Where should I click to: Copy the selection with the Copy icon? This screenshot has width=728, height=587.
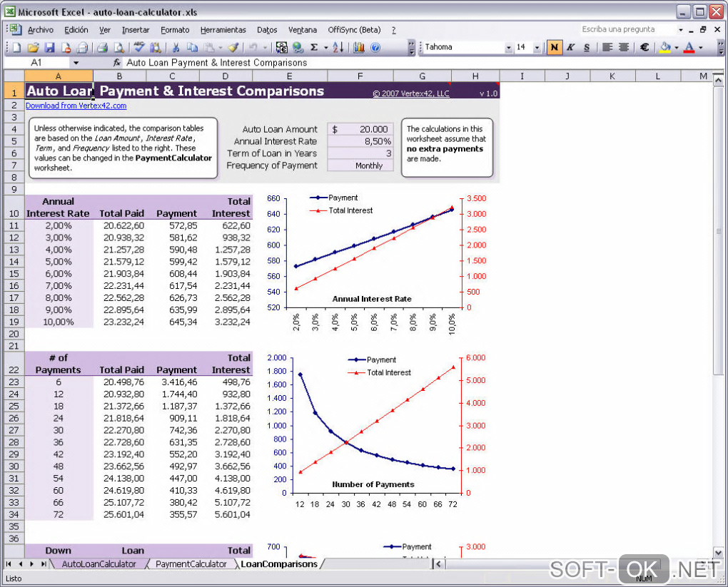pyautogui.click(x=192, y=47)
